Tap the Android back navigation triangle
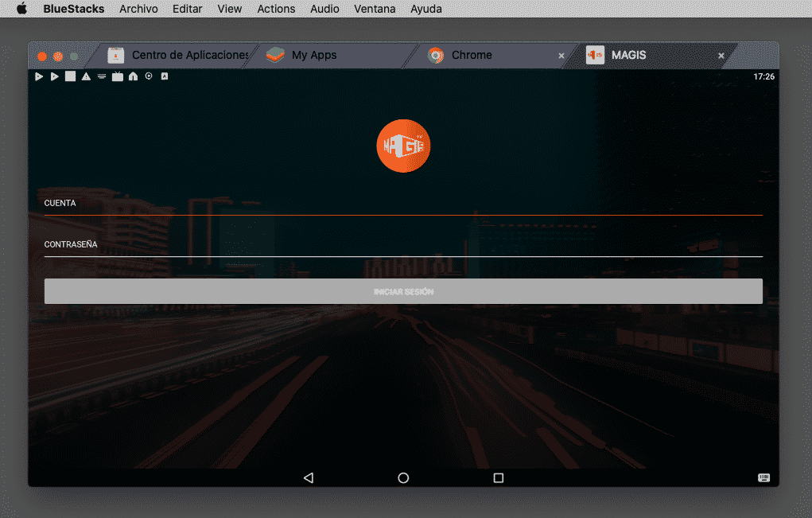 pyautogui.click(x=309, y=478)
